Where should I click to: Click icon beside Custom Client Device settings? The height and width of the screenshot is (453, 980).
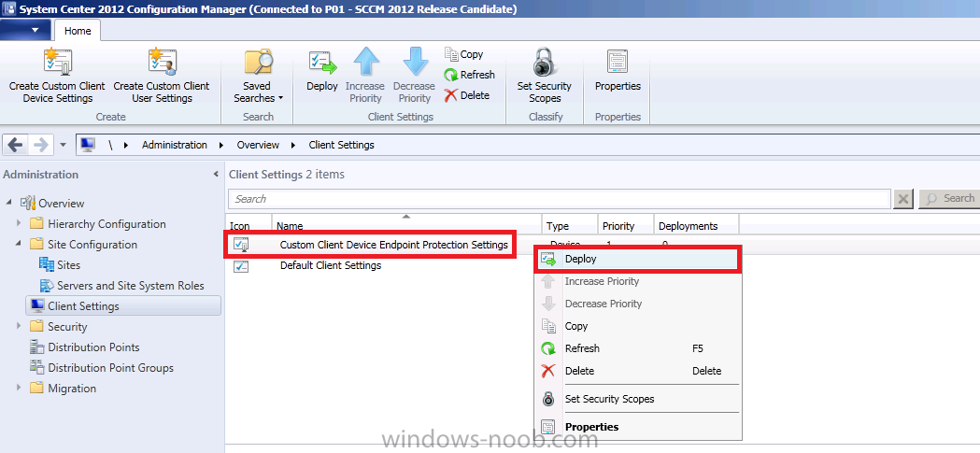241,245
